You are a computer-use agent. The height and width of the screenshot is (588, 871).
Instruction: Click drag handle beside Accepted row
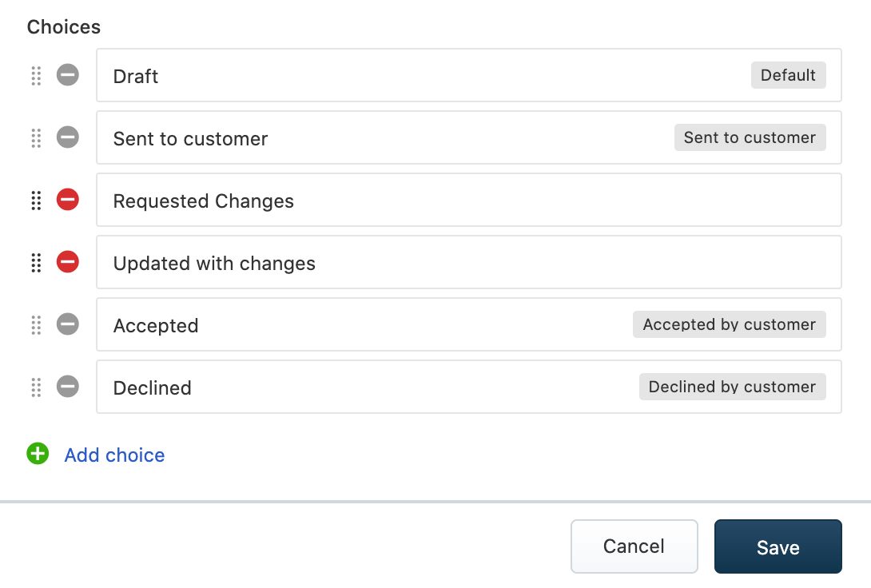(x=36, y=325)
